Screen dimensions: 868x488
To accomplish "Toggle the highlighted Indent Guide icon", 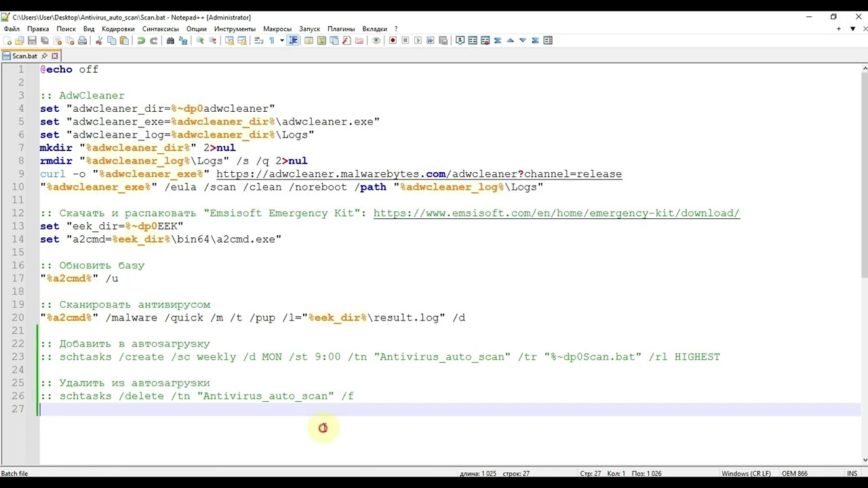I will coord(294,41).
